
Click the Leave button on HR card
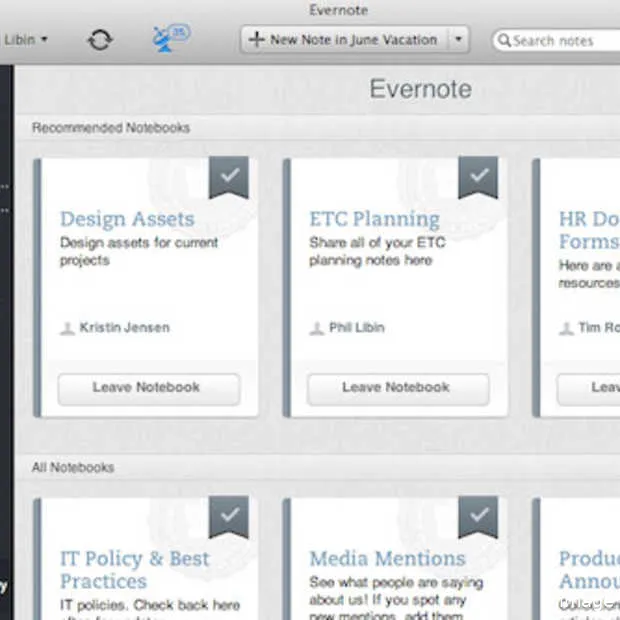click(588, 389)
